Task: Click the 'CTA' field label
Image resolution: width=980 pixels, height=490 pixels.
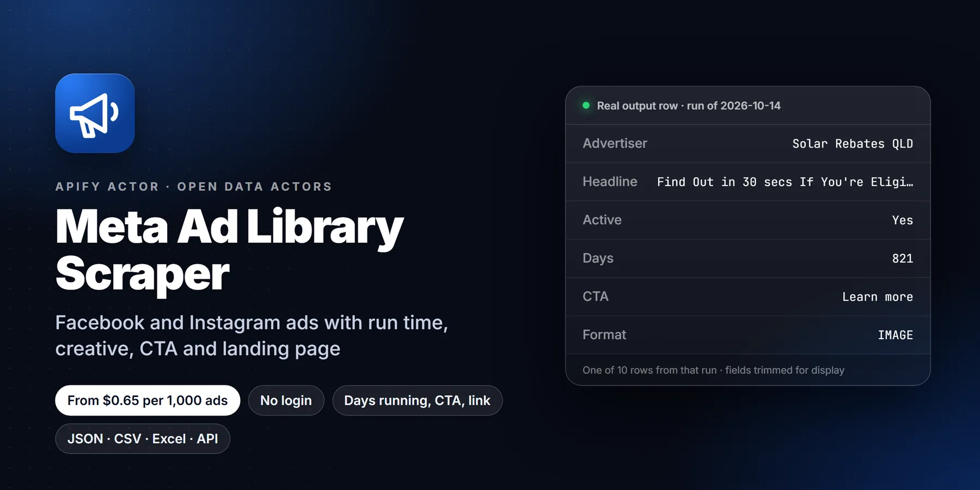Action: tap(596, 296)
